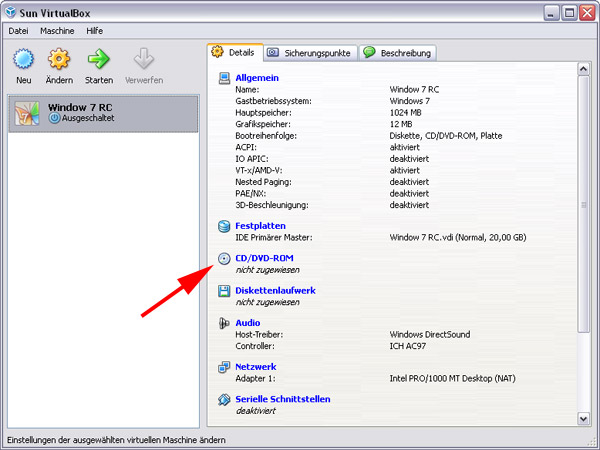Switch to the Beschreibung tab

point(398,52)
